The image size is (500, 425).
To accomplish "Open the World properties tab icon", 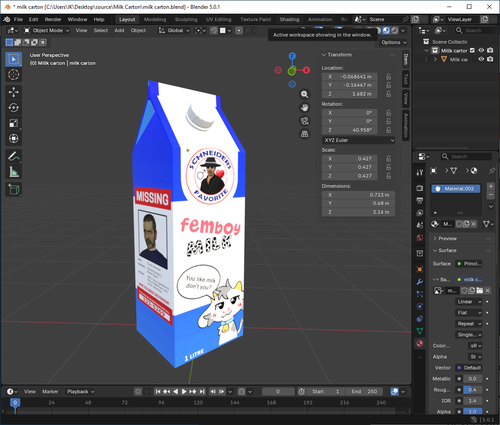I will pyautogui.click(x=420, y=238).
